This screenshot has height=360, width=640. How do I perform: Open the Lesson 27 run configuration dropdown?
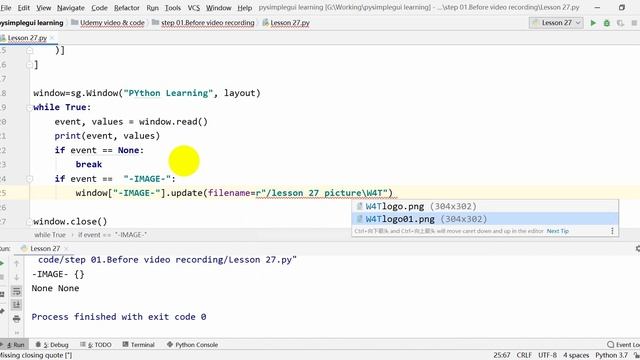(556, 23)
